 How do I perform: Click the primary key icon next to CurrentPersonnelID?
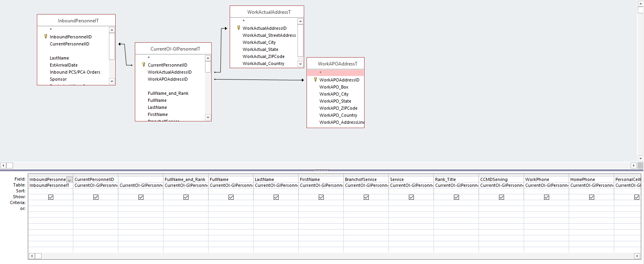(x=143, y=65)
